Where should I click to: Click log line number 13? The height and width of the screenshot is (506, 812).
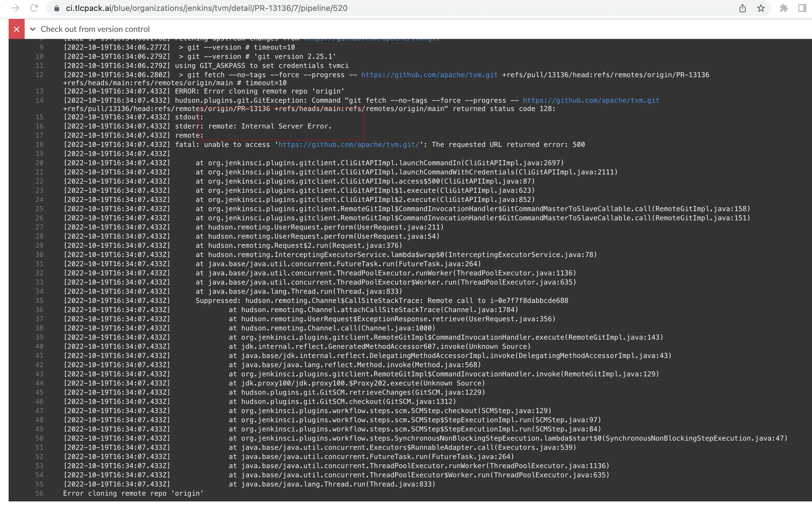(x=39, y=91)
